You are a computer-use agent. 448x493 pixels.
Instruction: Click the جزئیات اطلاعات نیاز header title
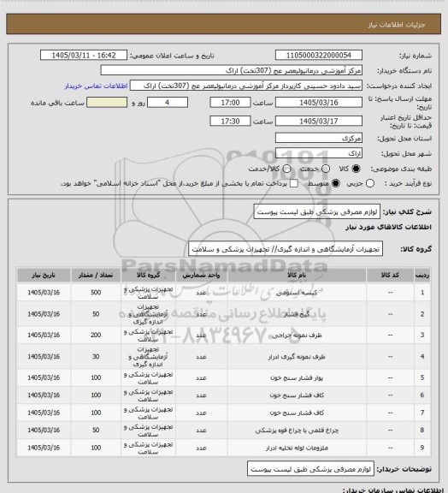(397, 25)
